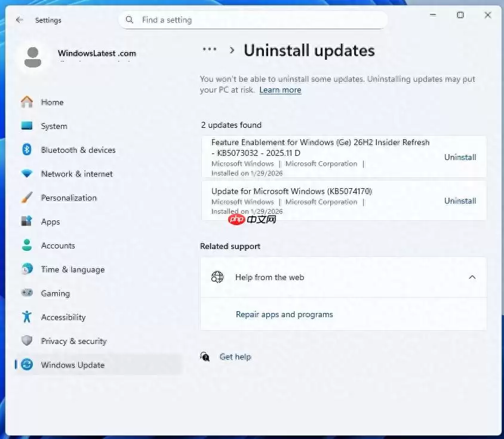Select Windows Update in sidebar
504x439 pixels.
(x=99, y=365)
